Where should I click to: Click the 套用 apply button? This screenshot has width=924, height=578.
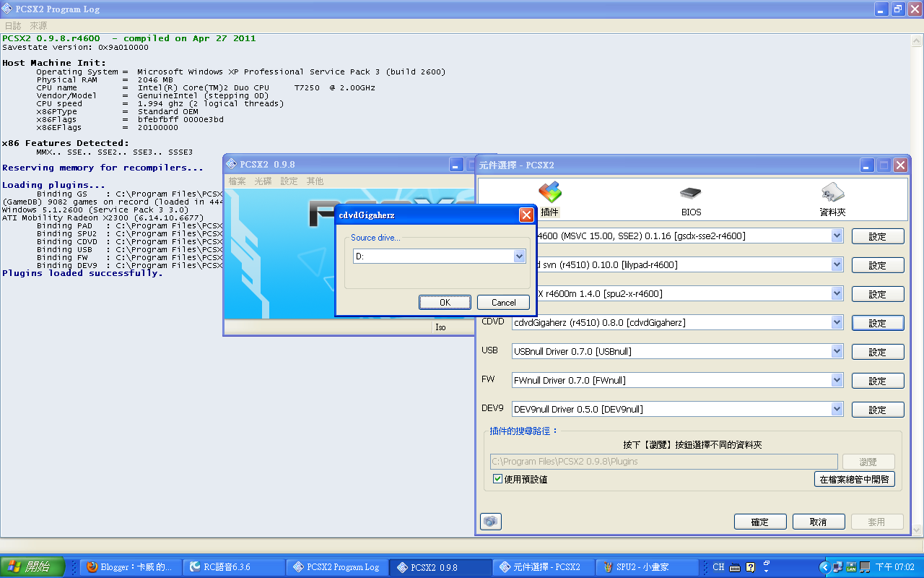tap(877, 522)
